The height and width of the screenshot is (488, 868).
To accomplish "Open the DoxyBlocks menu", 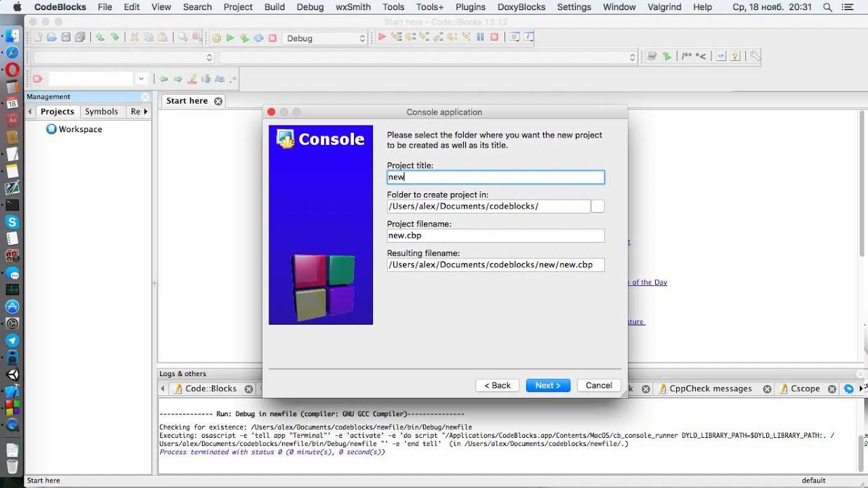I will (x=521, y=7).
